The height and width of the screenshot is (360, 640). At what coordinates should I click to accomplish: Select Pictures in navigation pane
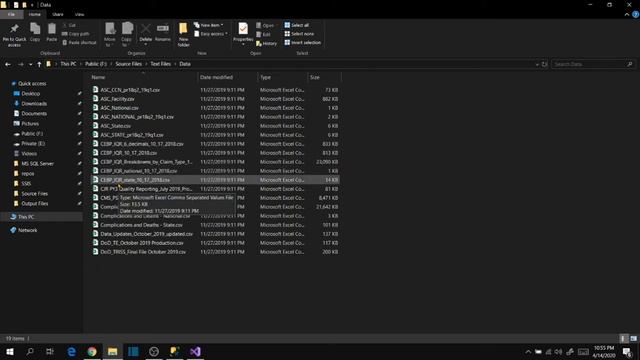(30, 124)
